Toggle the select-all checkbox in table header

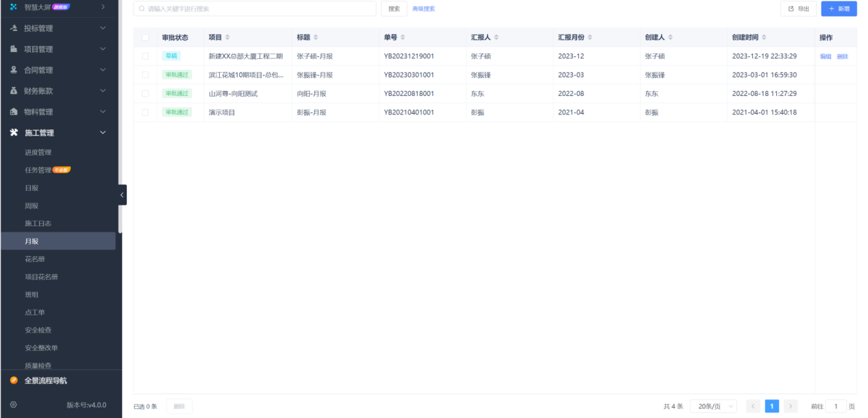145,38
